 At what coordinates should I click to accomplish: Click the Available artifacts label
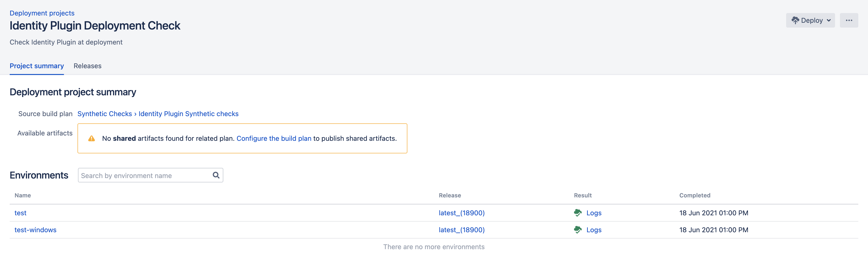tap(45, 133)
